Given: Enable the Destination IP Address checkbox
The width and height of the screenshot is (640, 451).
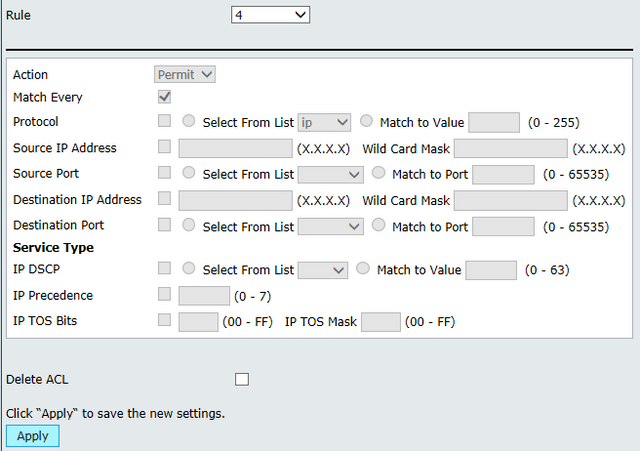Looking at the screenshot, I should [x=164, y=198].
